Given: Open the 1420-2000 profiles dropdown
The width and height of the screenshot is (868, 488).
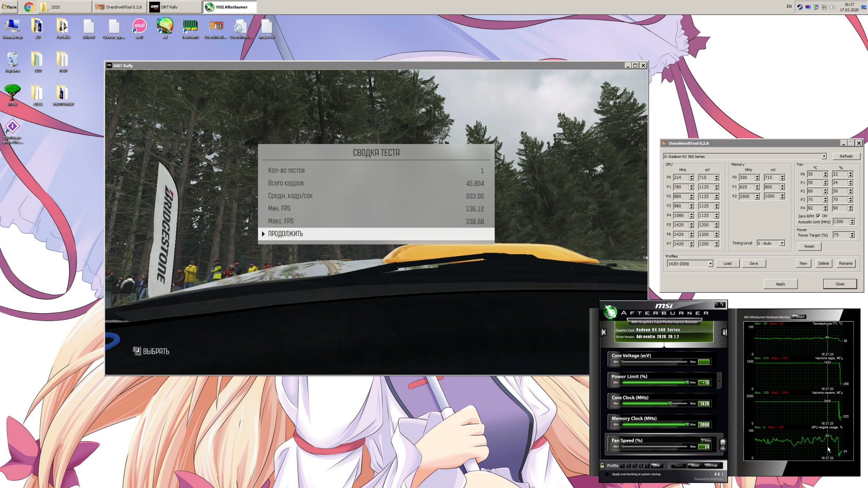Looking at the screenshot, I should tap(710, 264).
